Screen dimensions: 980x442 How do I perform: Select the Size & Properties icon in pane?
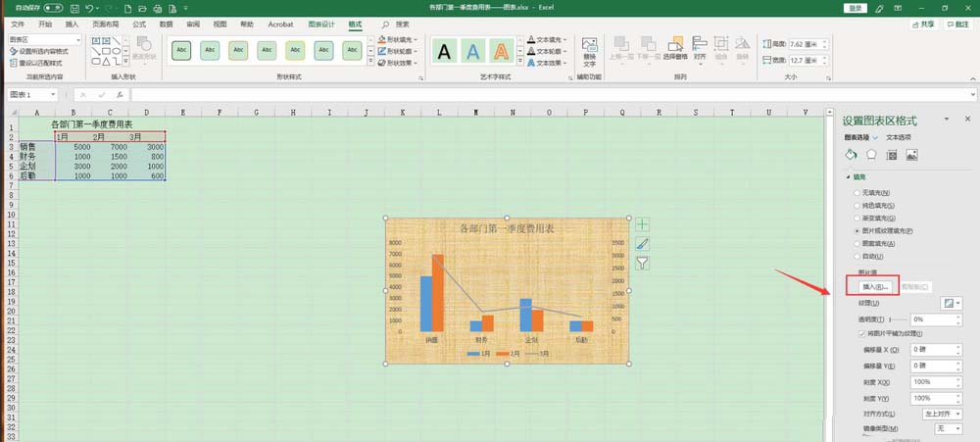click(x=892, y=155)
